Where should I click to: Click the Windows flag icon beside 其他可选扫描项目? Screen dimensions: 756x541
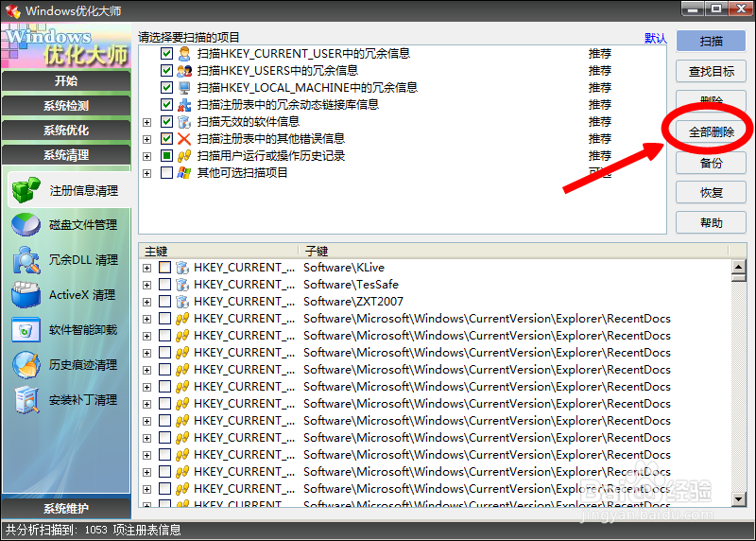(183, 173)
